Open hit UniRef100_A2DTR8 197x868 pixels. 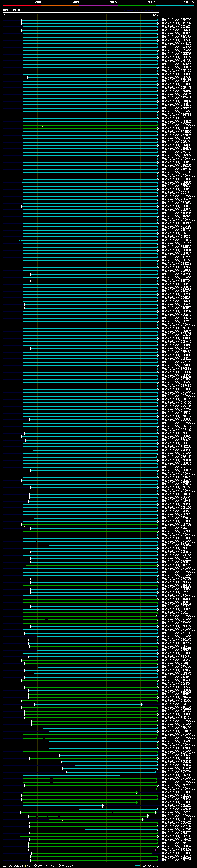tap(176, 860)
